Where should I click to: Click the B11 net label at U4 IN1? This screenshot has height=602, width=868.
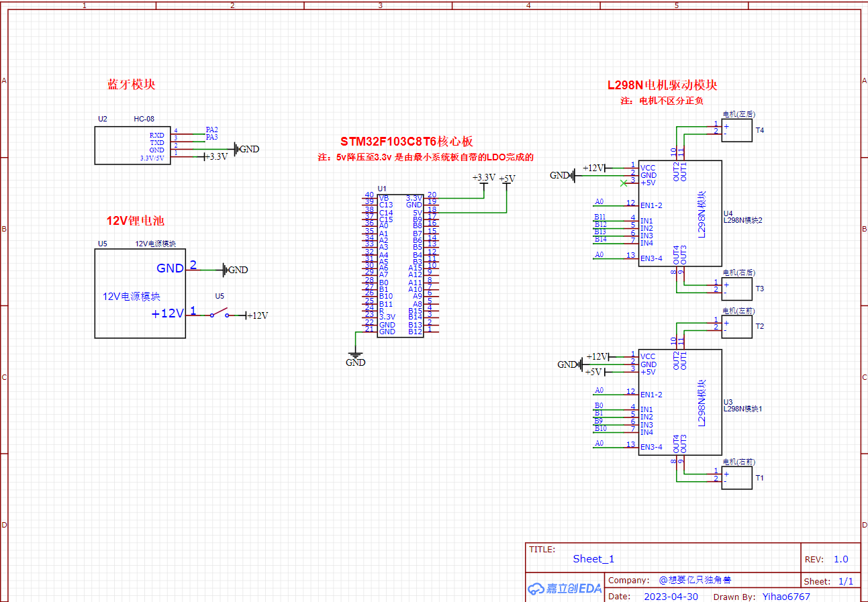[600, 217]
